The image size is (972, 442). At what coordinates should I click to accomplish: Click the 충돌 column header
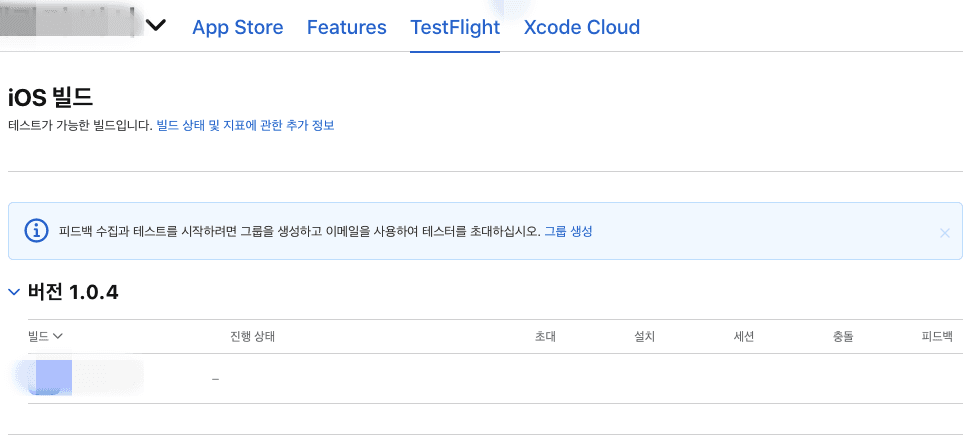(x=843, y=337)
